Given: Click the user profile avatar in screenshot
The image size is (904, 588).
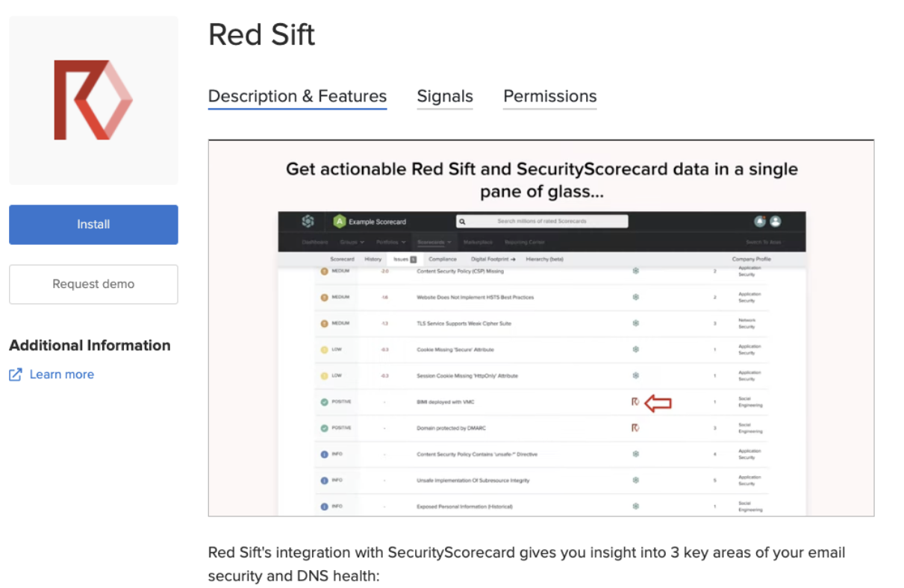Looking at the screenshot, I should pyautogui.click(x=776, y=222).
